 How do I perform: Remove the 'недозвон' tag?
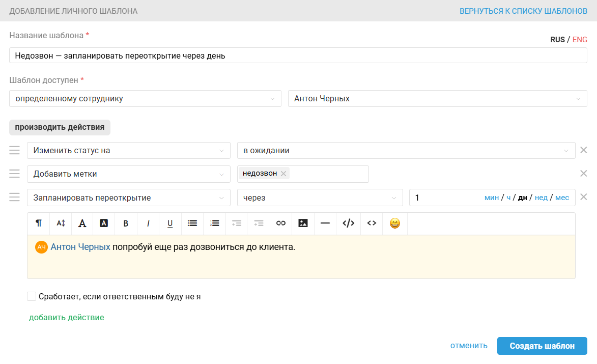[284, 174]
